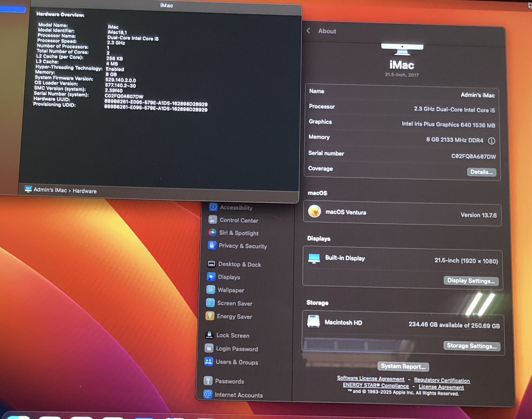Click the Hardware Overview heading
Image resolution: width=532 pixels, height=419 pixels.
pyautogui.click(x=60, y=14)
